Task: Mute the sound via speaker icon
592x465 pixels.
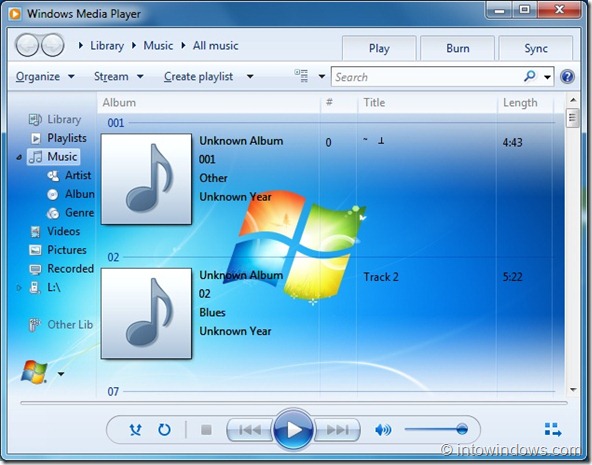Action: (x=383, y=430)
